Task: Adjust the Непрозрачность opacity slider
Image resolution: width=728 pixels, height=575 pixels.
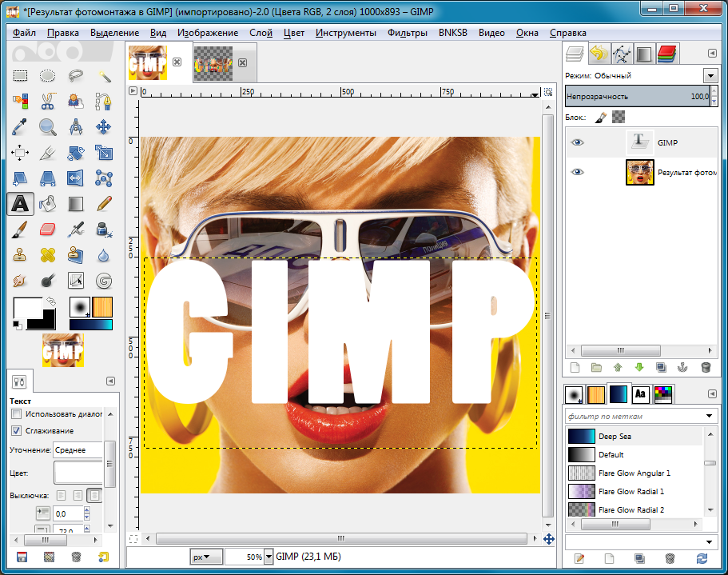Action: tap(638, 96)
